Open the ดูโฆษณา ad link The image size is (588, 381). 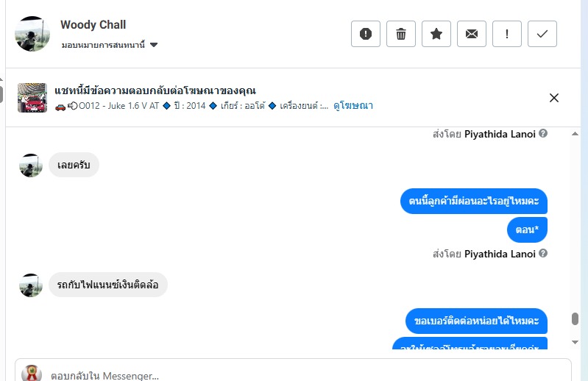click(x=353, y=106)
